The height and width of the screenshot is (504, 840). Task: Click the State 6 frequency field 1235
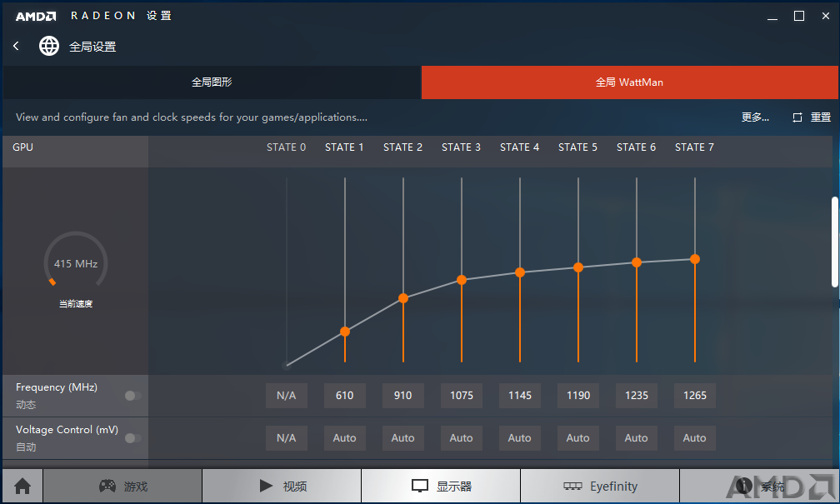[x=637, y=396]
